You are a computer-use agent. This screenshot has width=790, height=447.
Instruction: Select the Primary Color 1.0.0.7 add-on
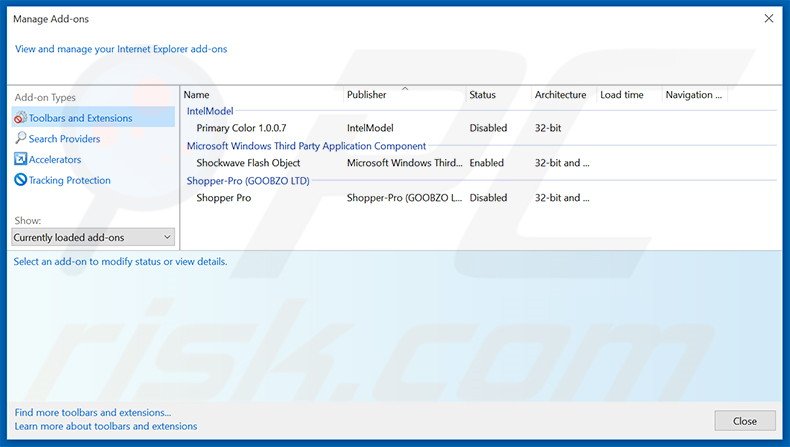point(241,128)
